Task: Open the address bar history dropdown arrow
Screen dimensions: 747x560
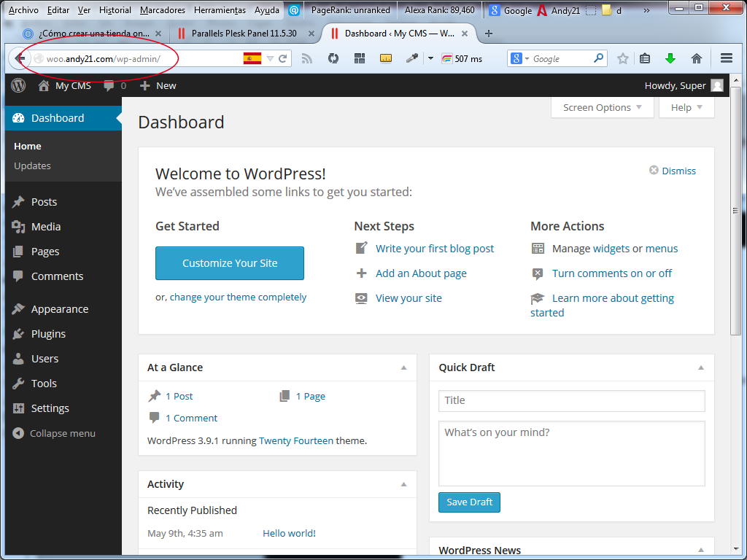Action: [x=270, y=58]
